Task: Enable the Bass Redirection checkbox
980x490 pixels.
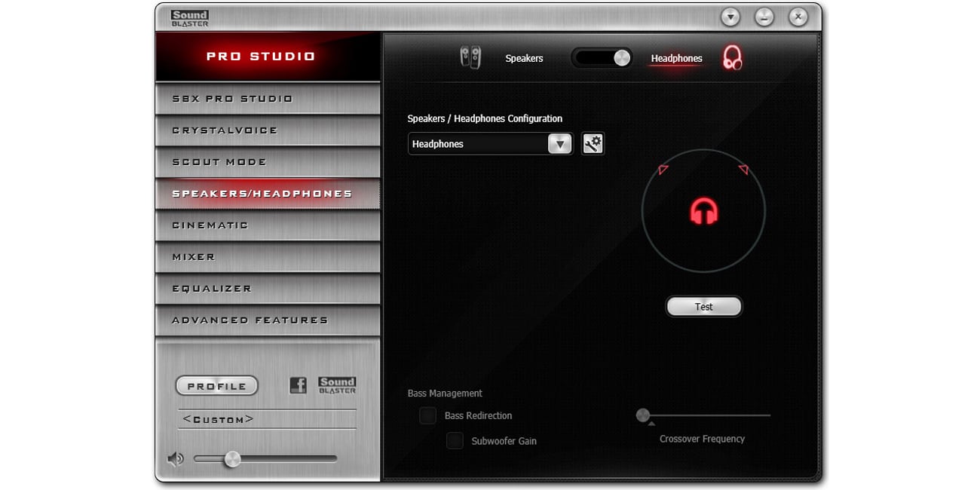Action: click(427, 415)
